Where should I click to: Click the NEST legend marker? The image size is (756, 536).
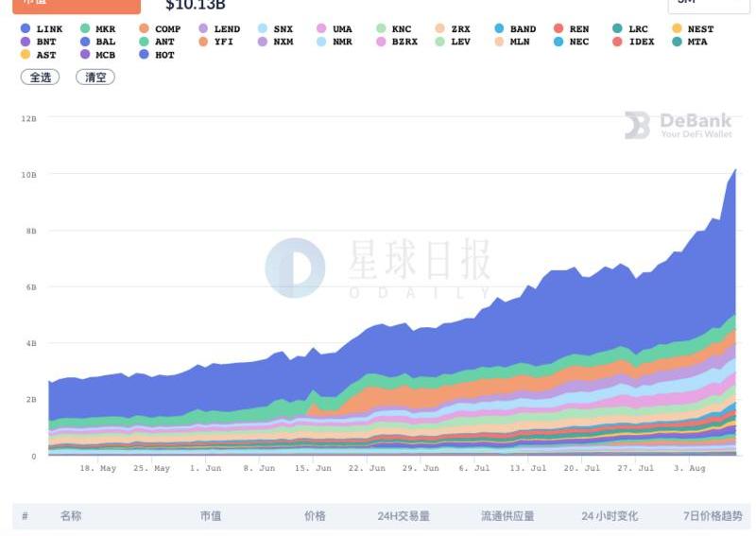[678, 29]
